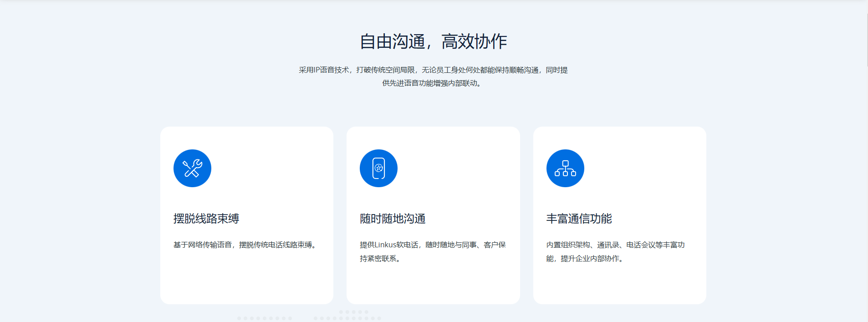
Task: Click the organization structure network icon
Action: pos(565,168)
